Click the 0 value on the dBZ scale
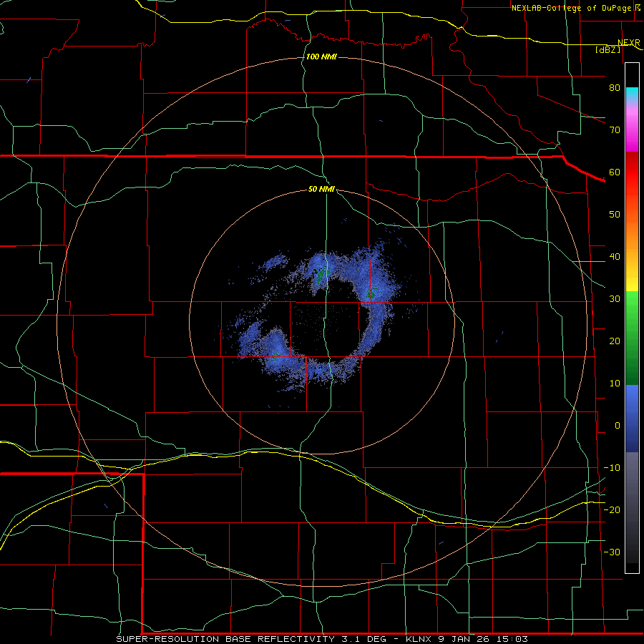Image resolution: width=644 pixels, height=644 pixels. tap(618, 426)
